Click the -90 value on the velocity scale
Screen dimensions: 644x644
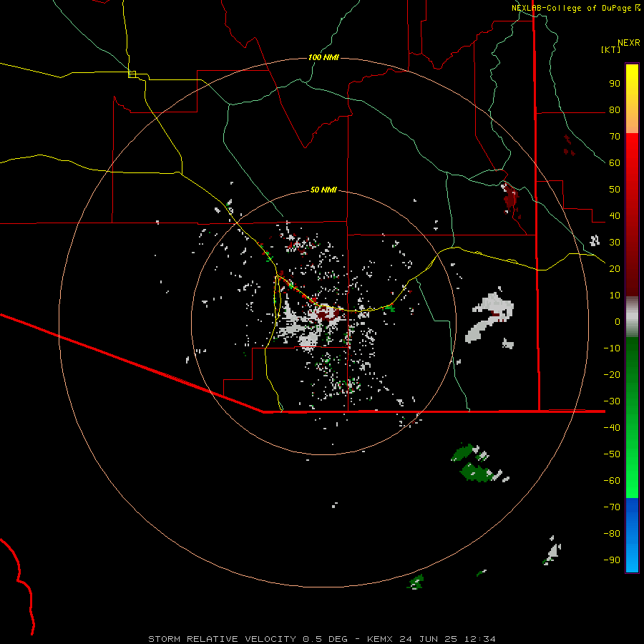[612, 560]
